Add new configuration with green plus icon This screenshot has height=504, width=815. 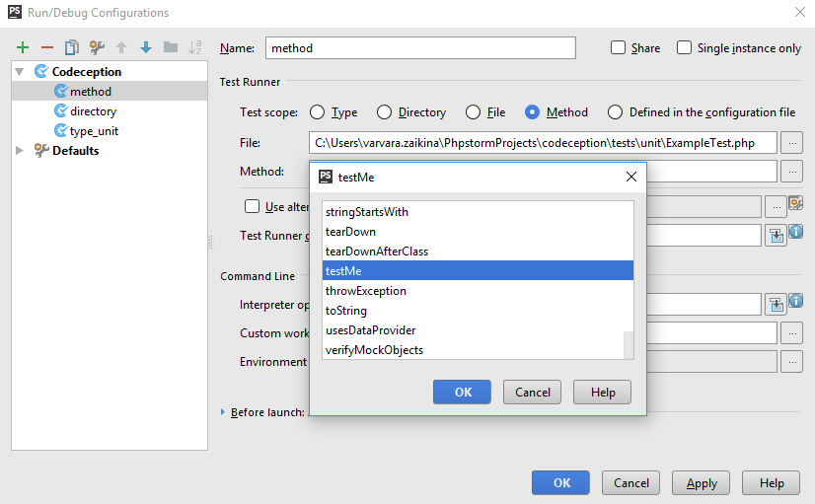click(23, 47)
